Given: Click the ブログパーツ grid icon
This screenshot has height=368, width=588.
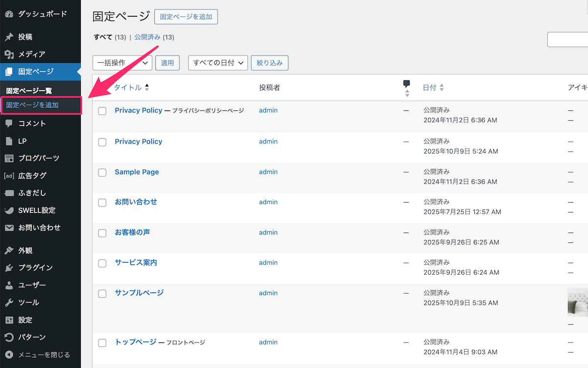Looking at the screenshot, I should 9,158.
